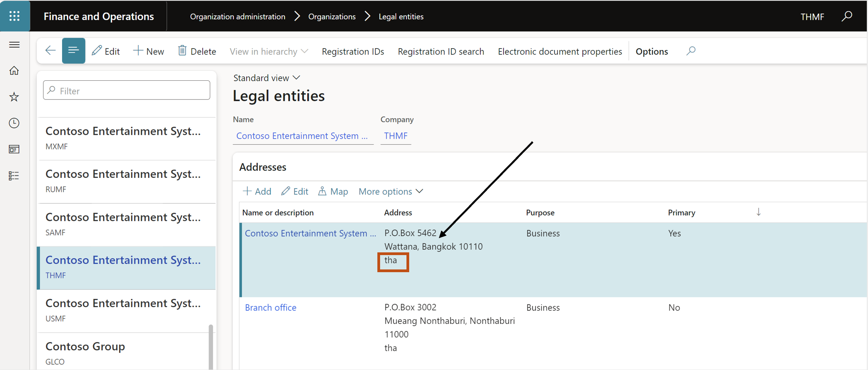Sort by the Purpose column header
This screenshot has width=868, height=370.
click(x=540, y=212)
